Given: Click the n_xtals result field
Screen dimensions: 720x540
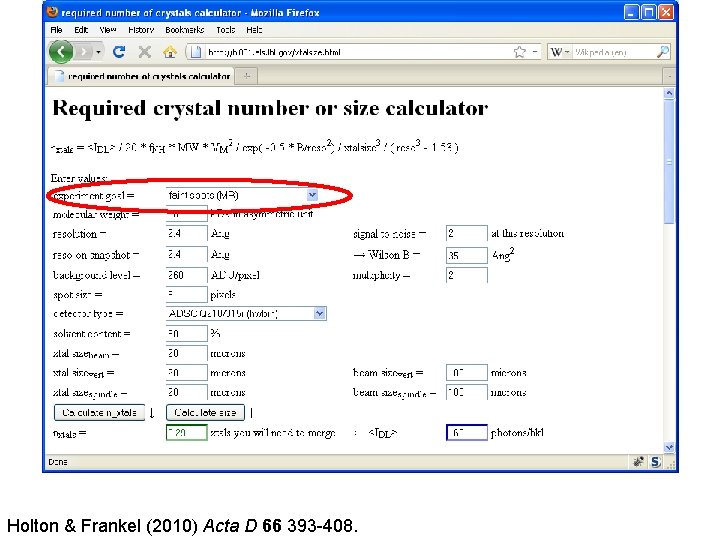Looking at the screenshot, I should point(186,433).
